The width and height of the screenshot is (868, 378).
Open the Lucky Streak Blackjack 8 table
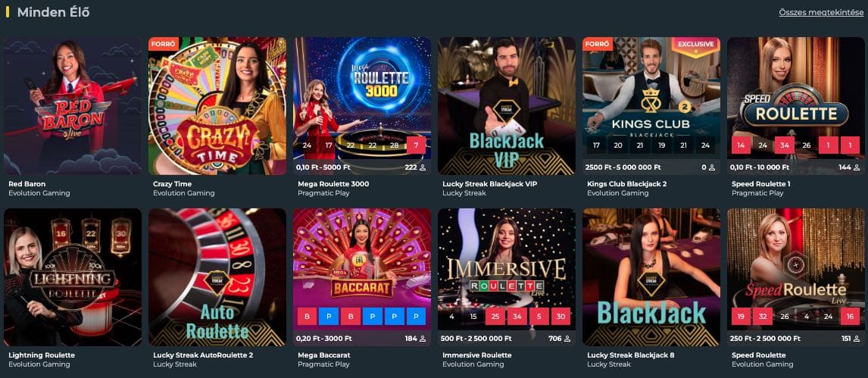click(651, 276)
